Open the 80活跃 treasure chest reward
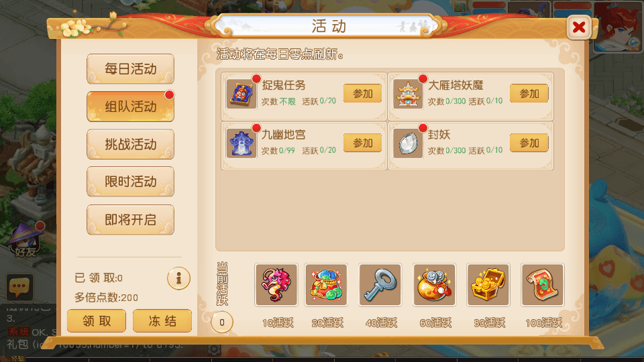The image size is (644, 362). (x=488, y=285)
